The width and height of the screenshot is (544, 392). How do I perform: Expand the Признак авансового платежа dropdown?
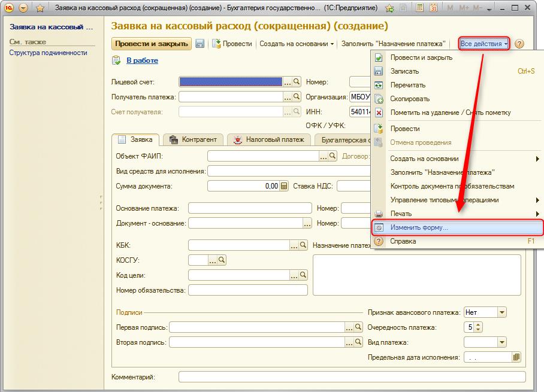point(501,312)
